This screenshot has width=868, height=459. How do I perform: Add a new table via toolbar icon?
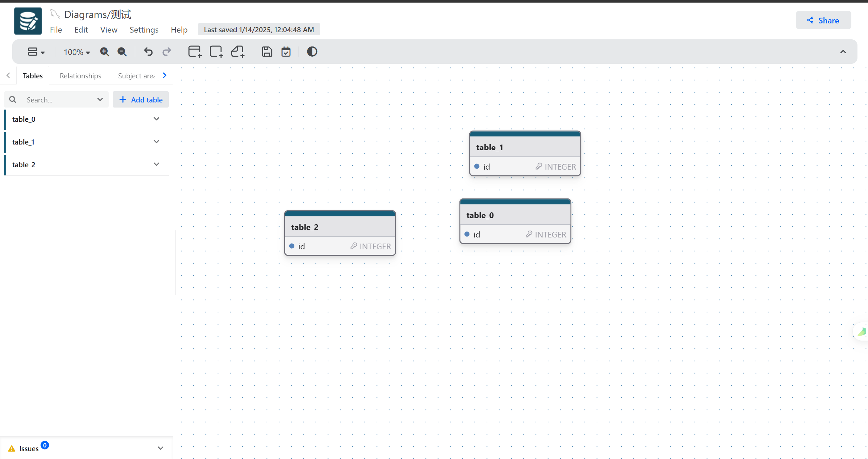195,52
